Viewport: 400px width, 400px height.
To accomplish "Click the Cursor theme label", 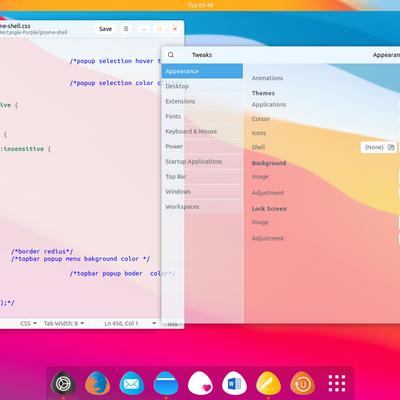I will point(261,119).
